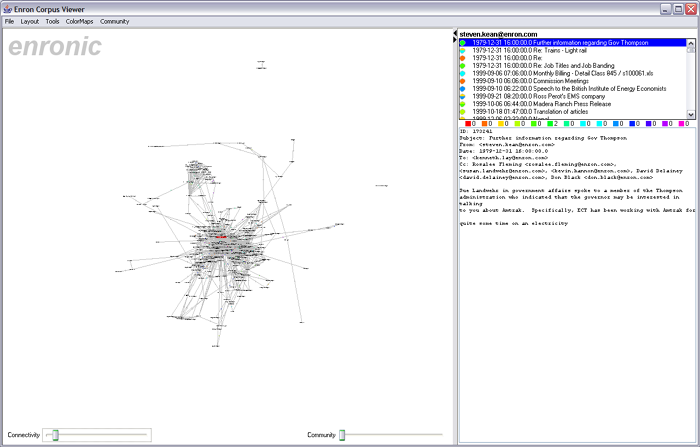Click the Community slider handle
700x447 pixels.
pos(342,434)
